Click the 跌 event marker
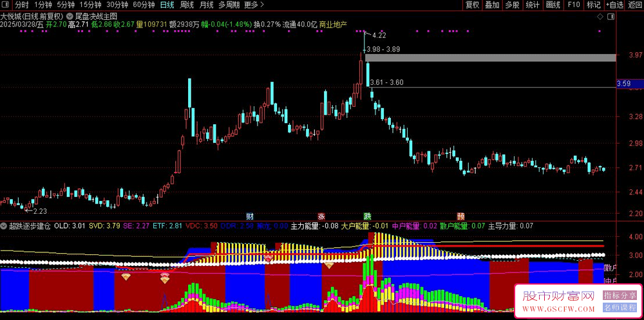This screenshot has height=320, width=644. [x=367, y=216]
